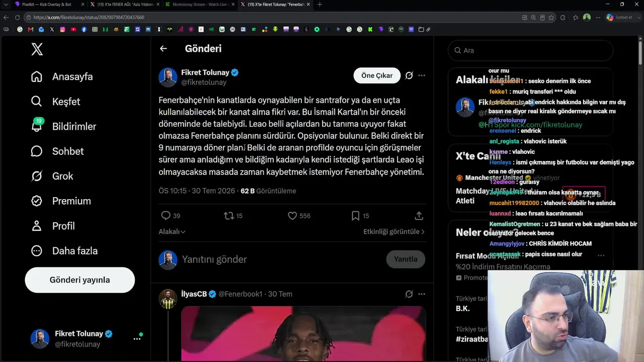The image size is (644, 362).
Task: Open browser zoom magnifier icon
Action: [x=533, y=18]
